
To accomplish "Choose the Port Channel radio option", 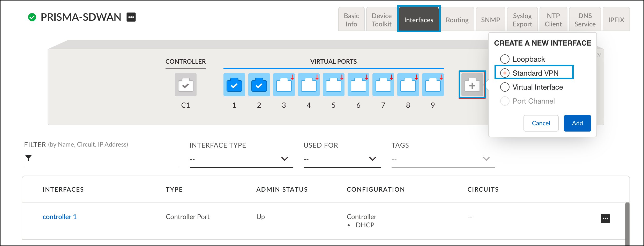I will pos(505,101).
